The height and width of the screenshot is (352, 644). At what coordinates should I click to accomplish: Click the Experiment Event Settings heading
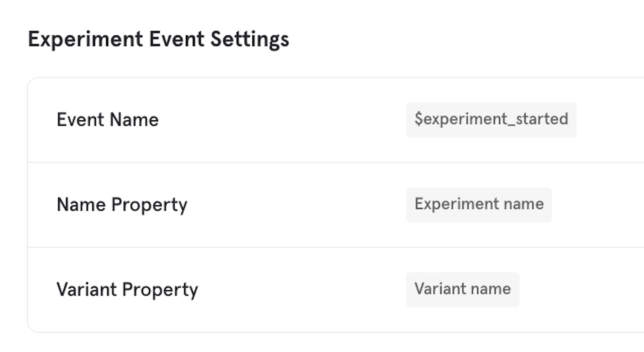click(x=158, y=39)
